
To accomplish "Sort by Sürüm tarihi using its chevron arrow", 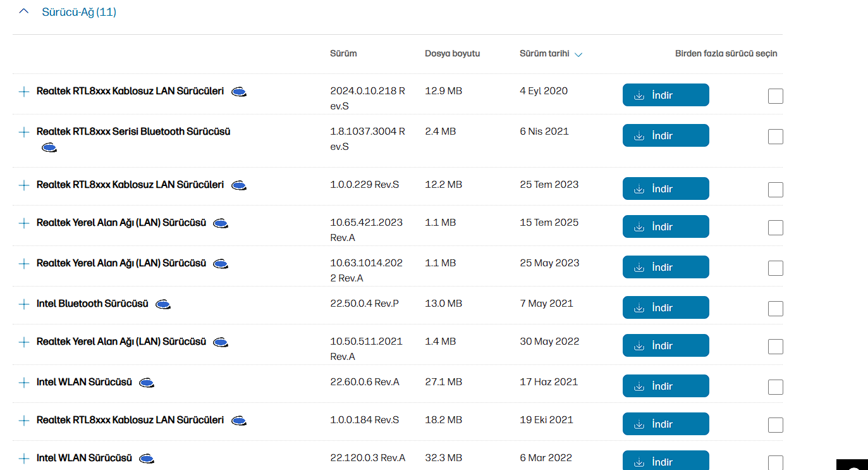I will (578, 54).
